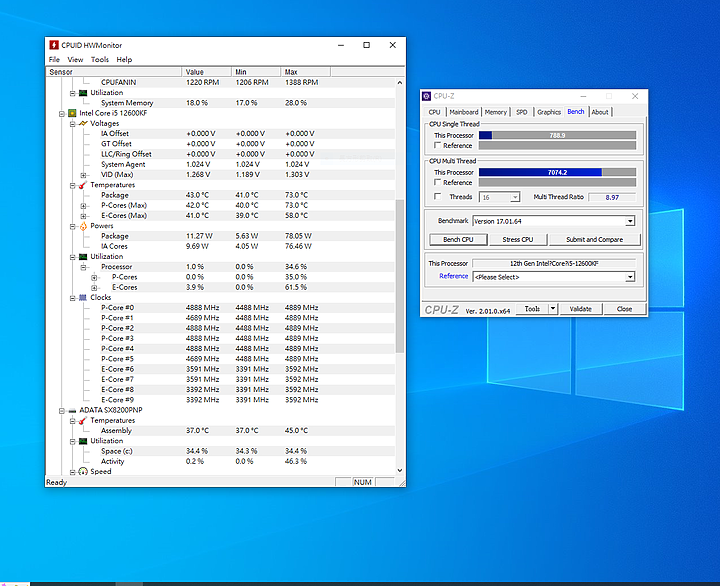This screenshot has height=586, width=720.
Task: Click the Tools button in CPU-Z
Action: [532, 309]
